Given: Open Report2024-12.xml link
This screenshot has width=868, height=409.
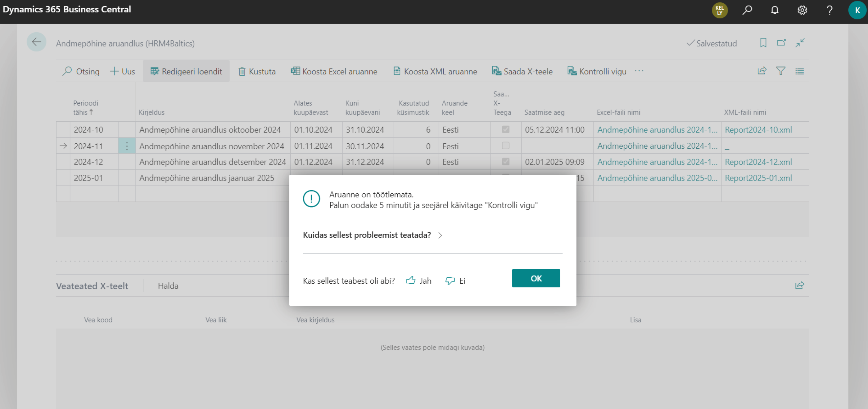Looking at the screenshot, I should [x=758, y=162].
